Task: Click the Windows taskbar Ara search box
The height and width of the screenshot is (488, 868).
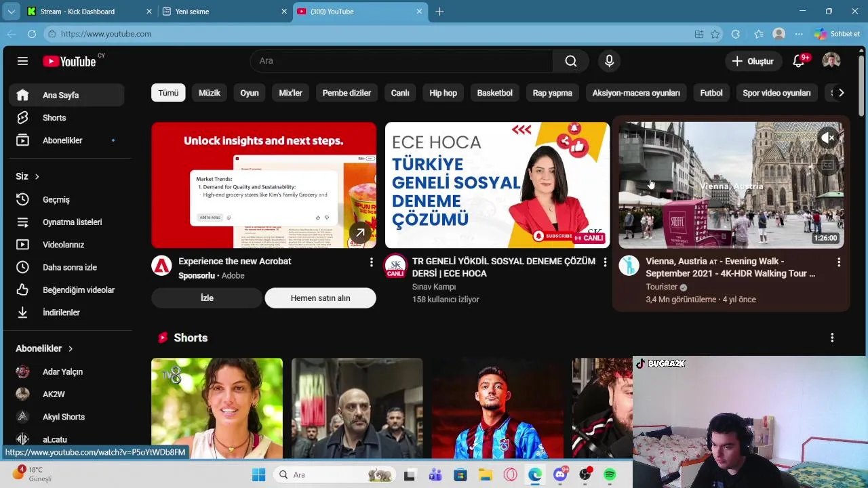Action: point(335,475)
